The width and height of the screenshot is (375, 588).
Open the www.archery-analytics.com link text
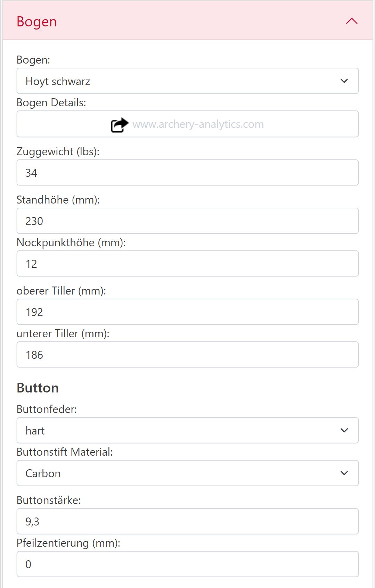pyautogui.click(x=198, y=124)
